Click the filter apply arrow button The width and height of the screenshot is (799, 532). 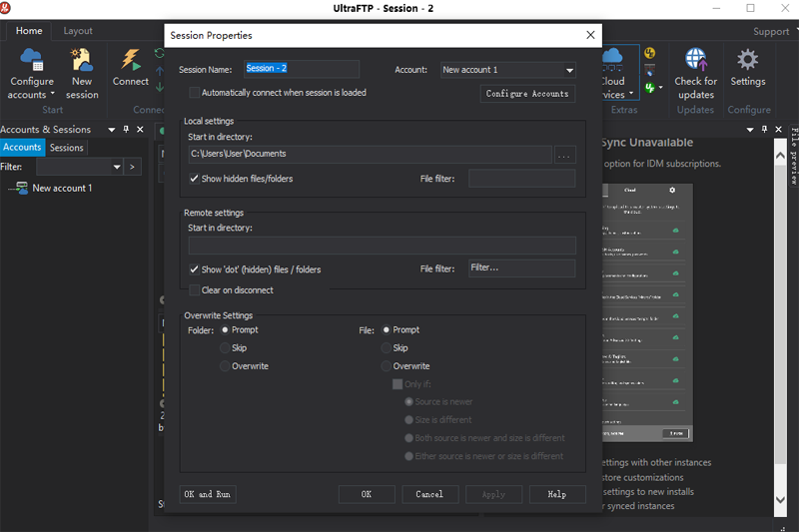pyautogui.click(x=133, y=167)
